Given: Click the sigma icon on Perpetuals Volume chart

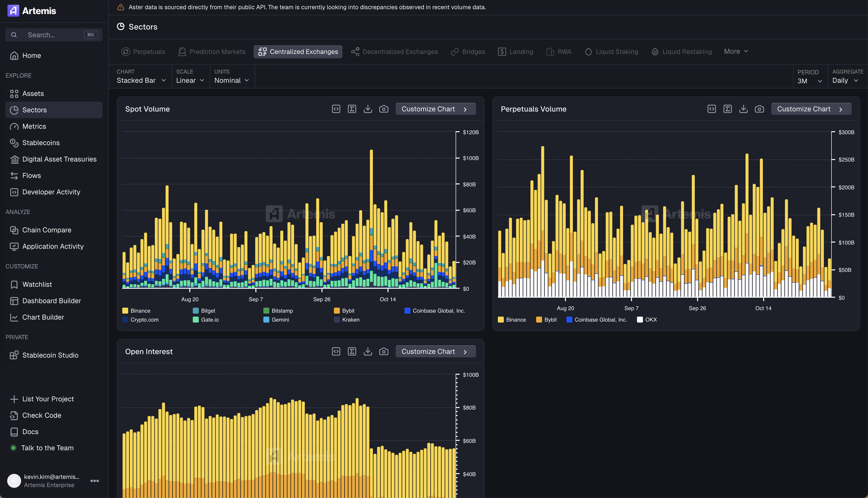Looking at the screenshot, I should coord(727,109).
